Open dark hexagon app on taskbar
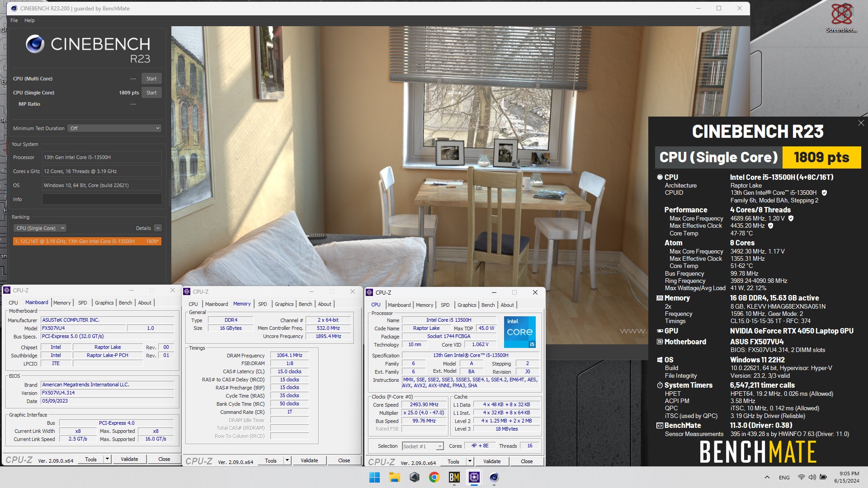 click(414, 477)
